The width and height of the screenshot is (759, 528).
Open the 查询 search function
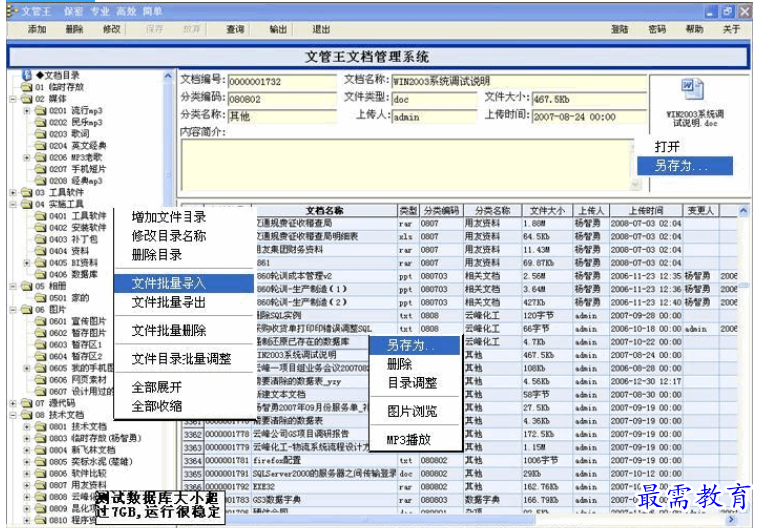point(236,30)
